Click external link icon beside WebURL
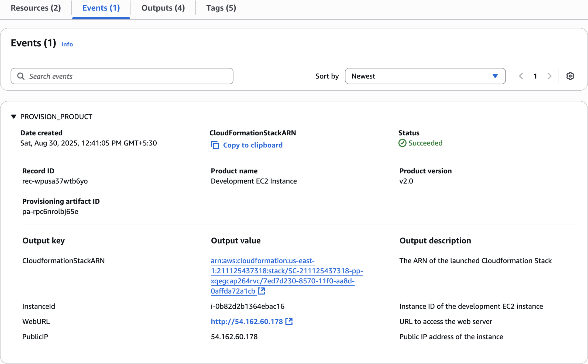Viewport: 588px width, 364px height. [289, 321]
